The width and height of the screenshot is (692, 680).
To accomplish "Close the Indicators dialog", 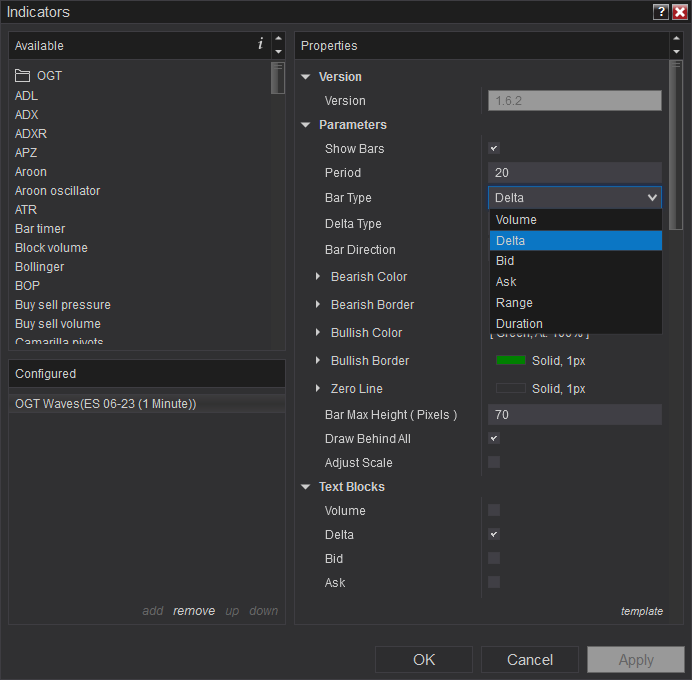I will click(x=679, y=12).
